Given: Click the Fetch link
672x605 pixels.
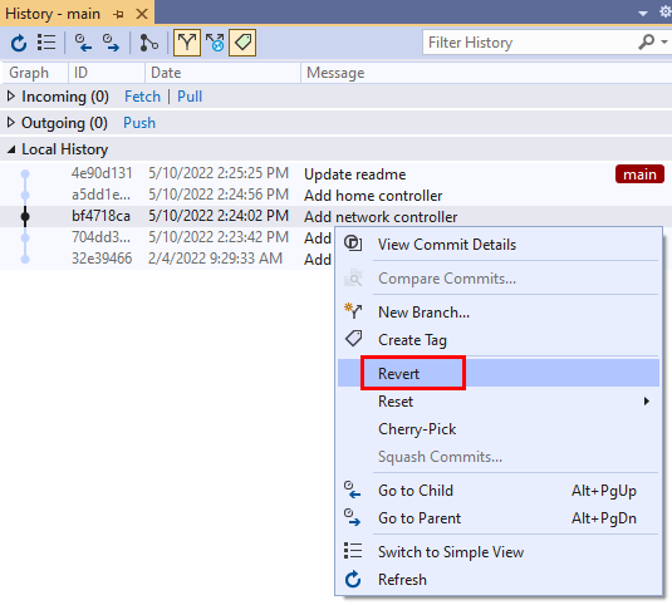Looking at the screenshot, I should click(142, 96).
